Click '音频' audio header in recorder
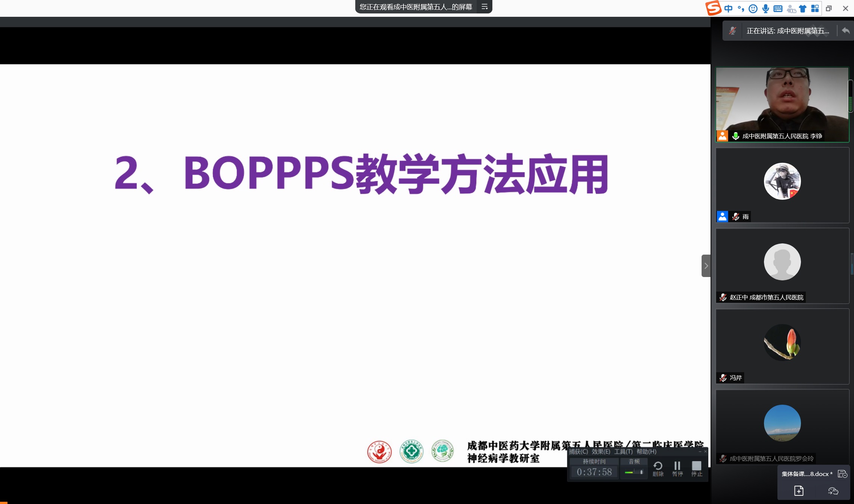This screenshot has height=504, width=854. click(x=634, y=461)
